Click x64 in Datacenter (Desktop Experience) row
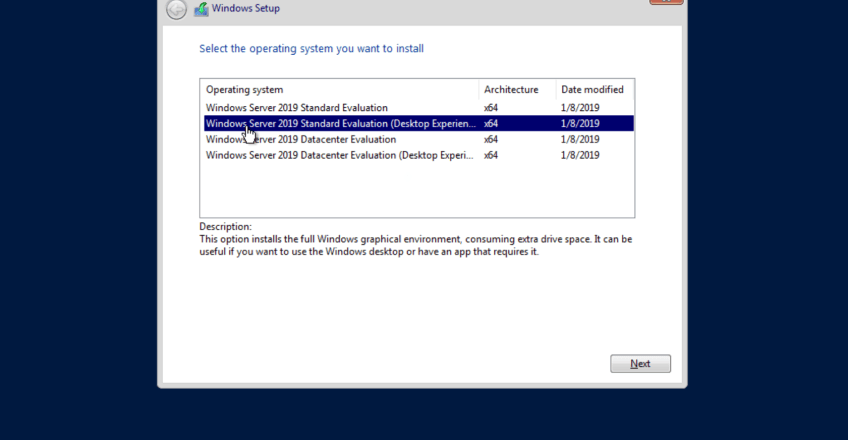This screenshot has width=848, height=440. pos(491,155)
